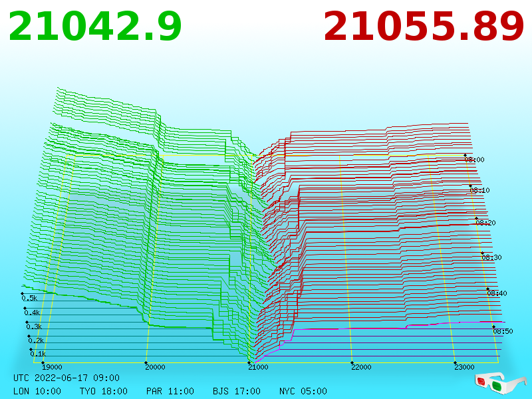Click the green bid price 21042.9

[x=95, y=27]
